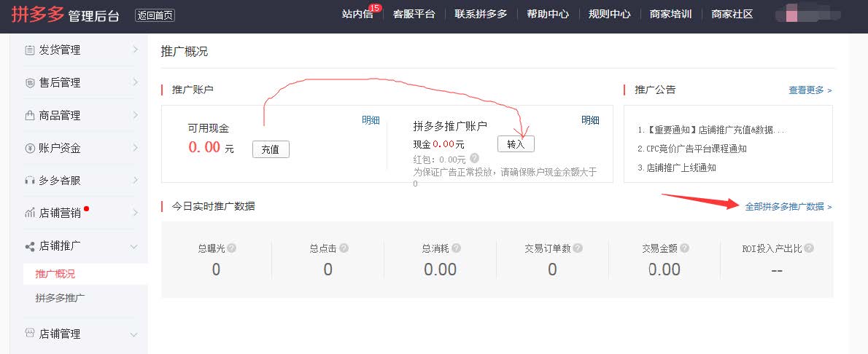Open 商家培训 in top navigation
868x354 pixels.
pos(671,15)
